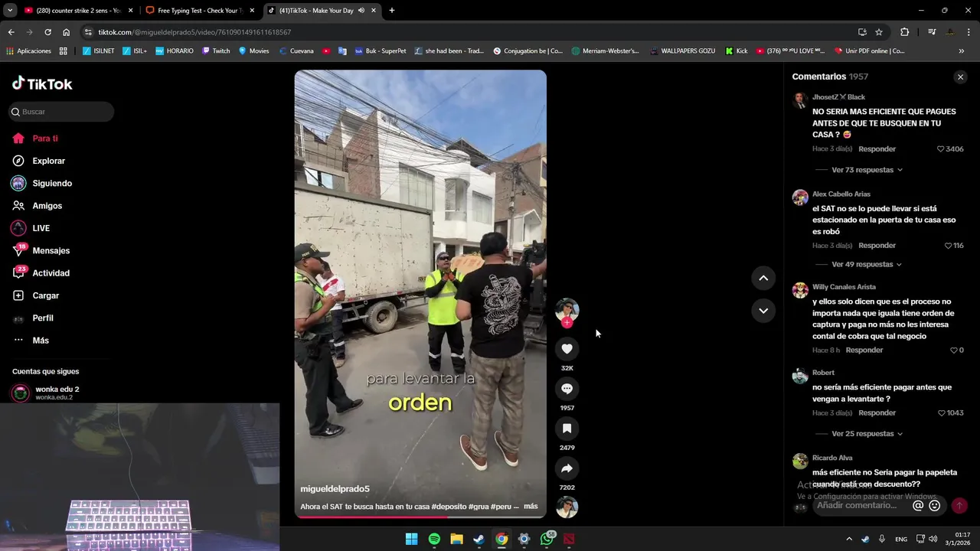Open the creator avatar beside video
The height and width of the screenshot is (551, 980).
567,309
